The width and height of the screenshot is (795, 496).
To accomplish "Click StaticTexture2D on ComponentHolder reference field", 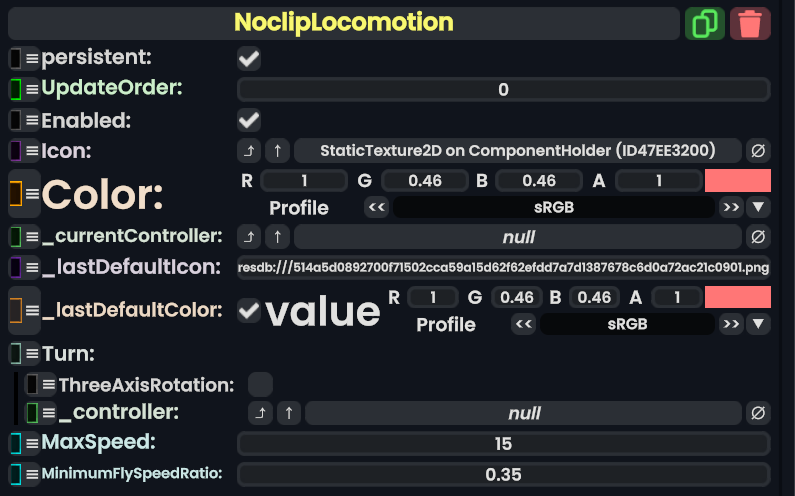I will 518,151.
